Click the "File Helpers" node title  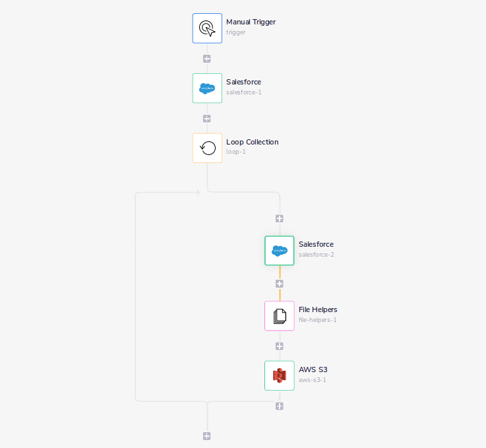pos(318,309)
